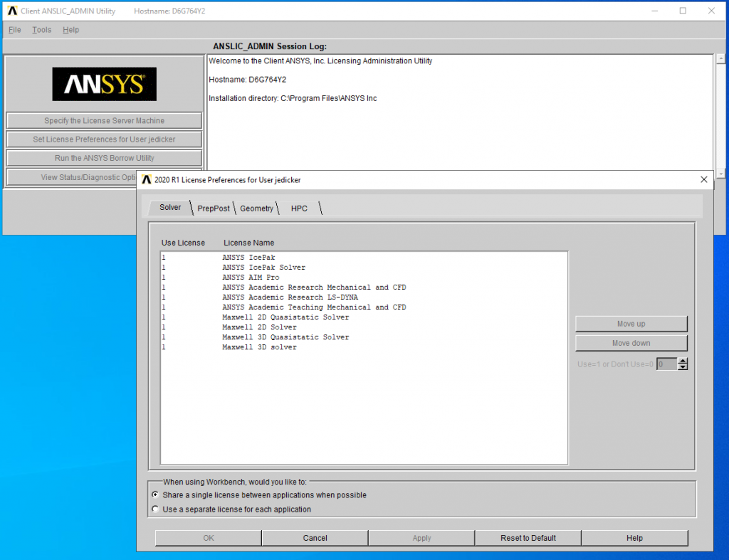This screenshot has height=560, width=729.
Task: Open View Status/Diagnostic Options
Action: tap(72, 177)
